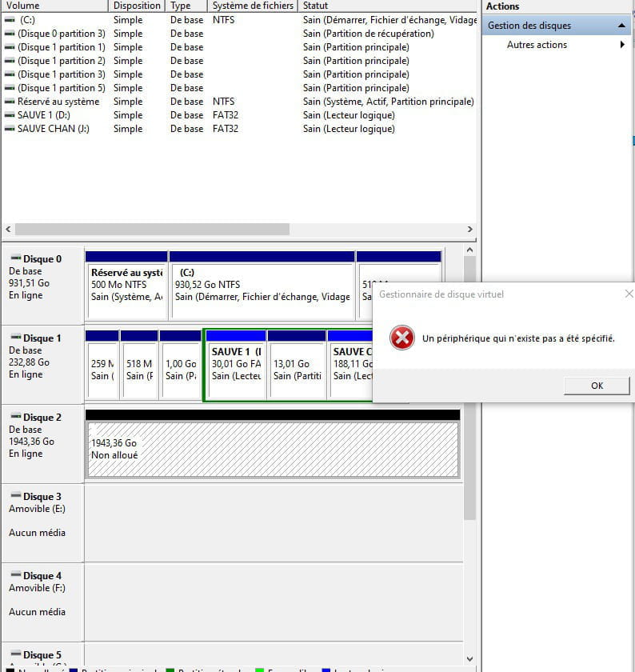This screenshot has width=635, height=672.
Task: Click the (C:) volume drive icon
Action: click(10, 20)
